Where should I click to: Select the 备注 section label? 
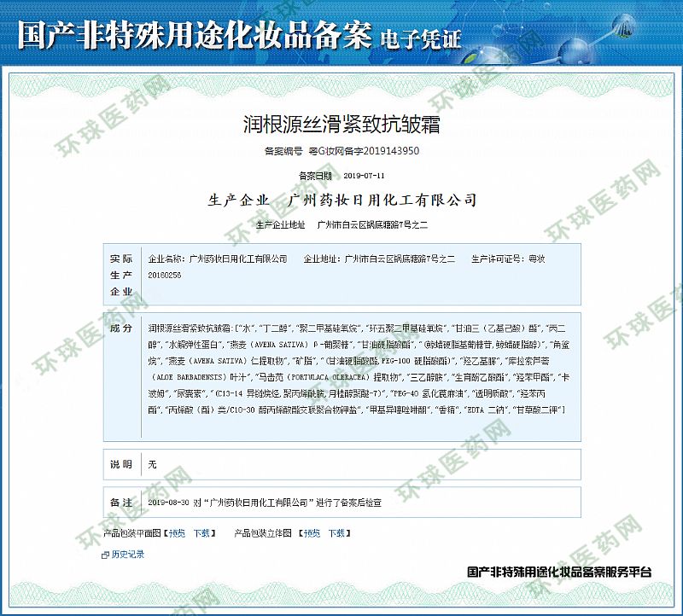(x=121, y=503)
